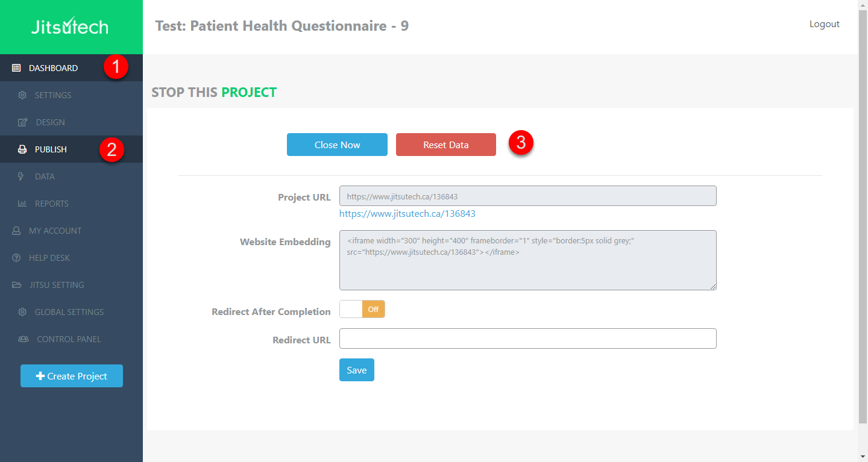Click the Logout link
This screenshot has height=462, width=868.
click(x=824, y=24)
